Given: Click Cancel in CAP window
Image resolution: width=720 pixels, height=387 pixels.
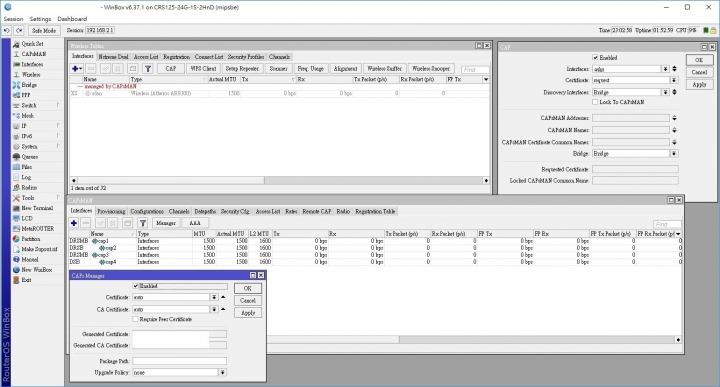Looking at the screenshot, I should 699,73.
